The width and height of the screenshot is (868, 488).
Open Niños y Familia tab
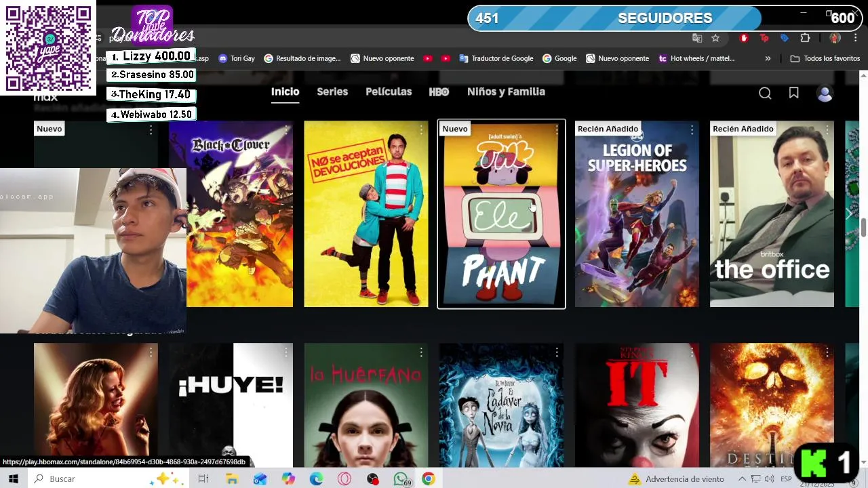(x=506, y=91)
